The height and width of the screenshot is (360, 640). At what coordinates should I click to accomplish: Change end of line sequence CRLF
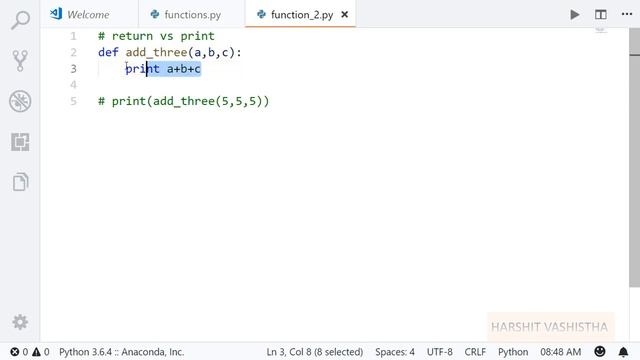[x=475, y=352]
